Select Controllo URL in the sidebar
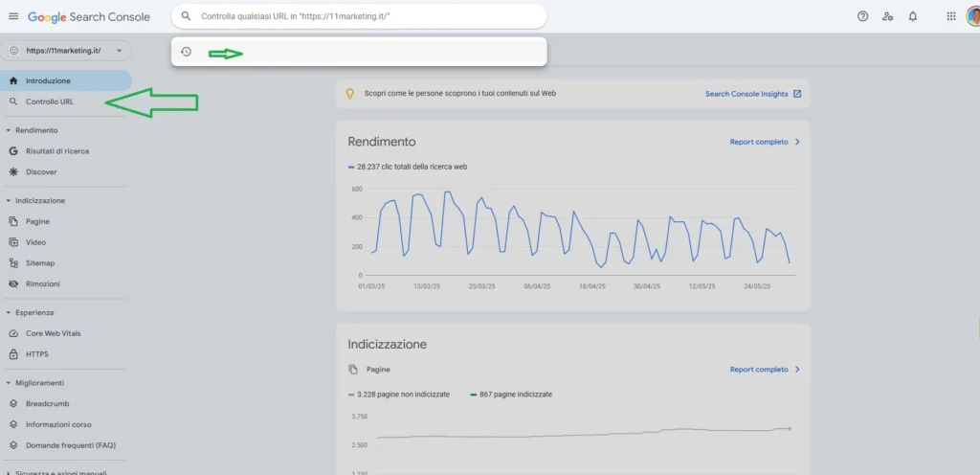The width and height of the screenshot is (980, 475). (x=50, y=102)
